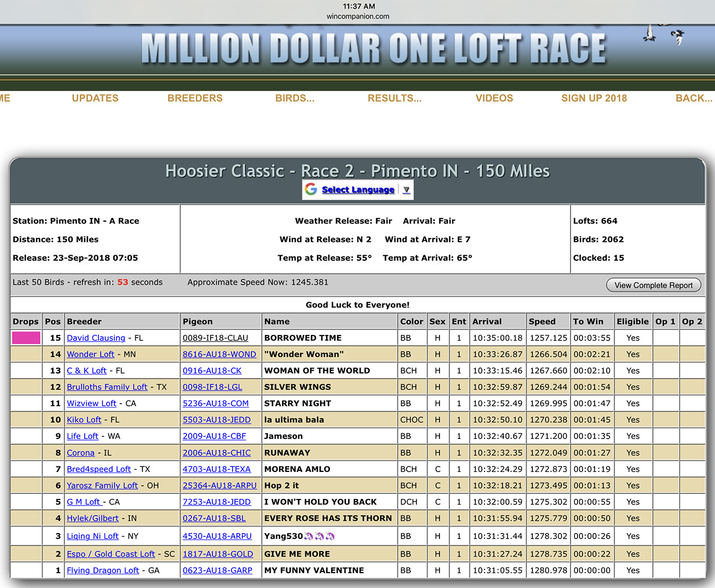This screenshot has width=715, height=588.
Task: Open the SIGN UP 2018 page
Action: 594,98
